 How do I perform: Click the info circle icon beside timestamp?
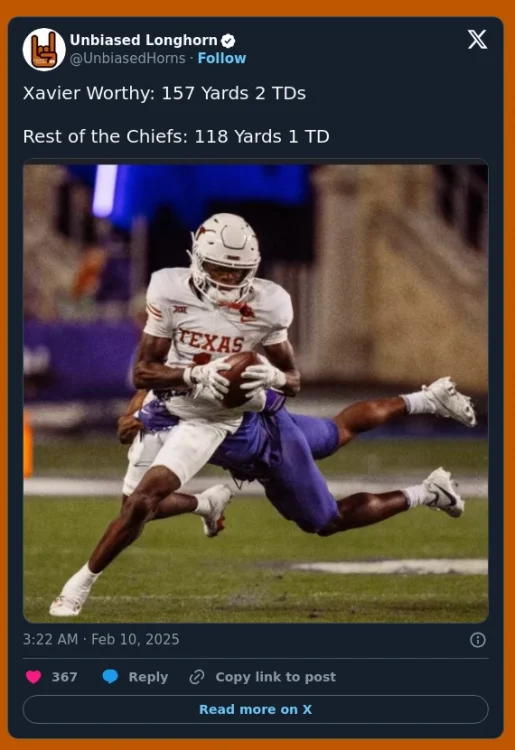pyautogui.click(x=478, y=640)
